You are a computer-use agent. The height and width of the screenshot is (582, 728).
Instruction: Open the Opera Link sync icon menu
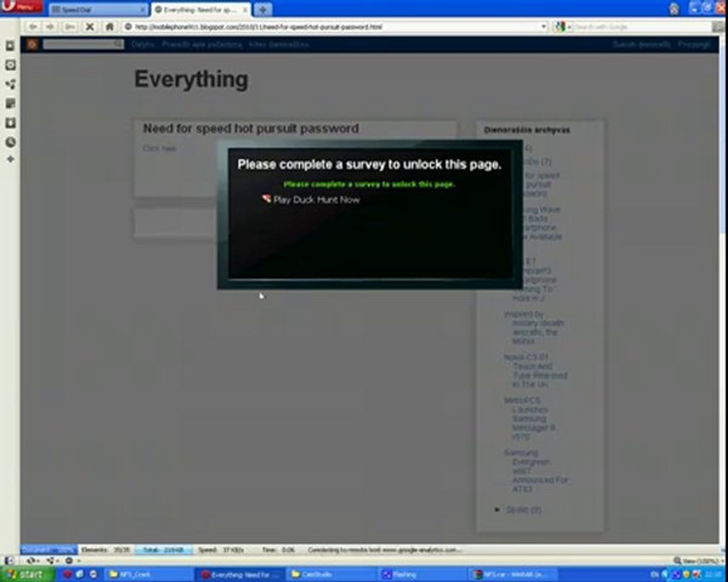(32, 561)
